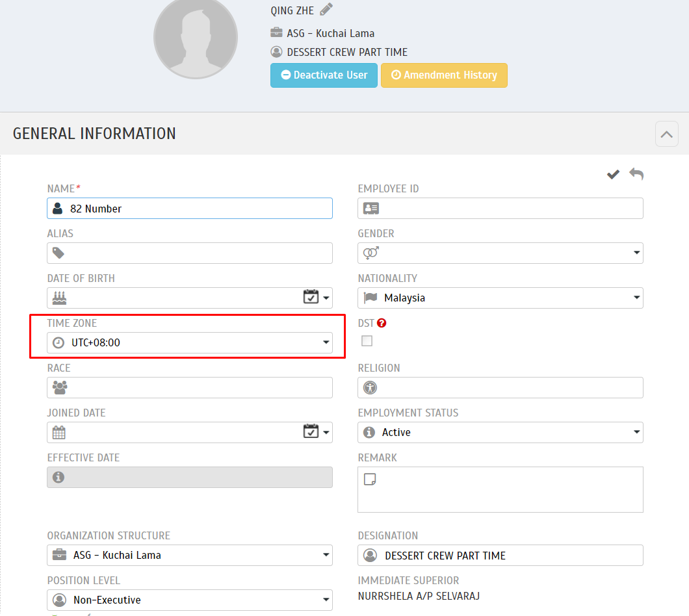The image size is (689, 616).
Task: Enable the DST checkbox
Action: pos(367,340)
